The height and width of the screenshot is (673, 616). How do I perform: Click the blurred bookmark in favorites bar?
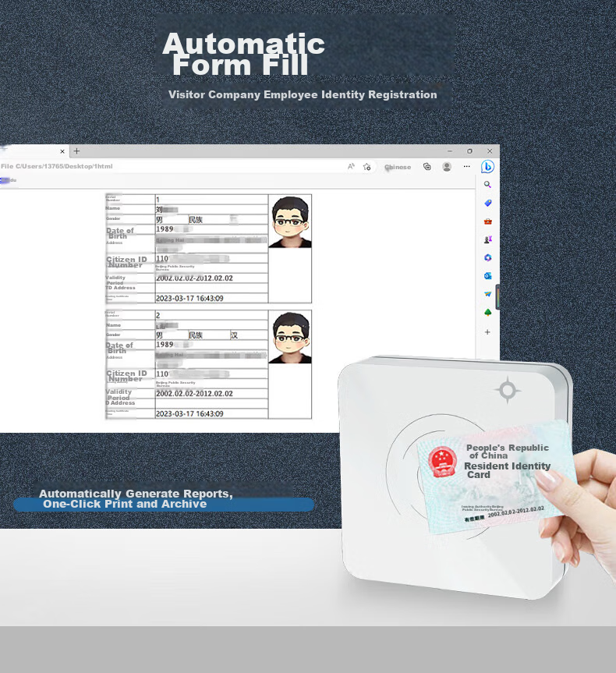coord(8,180)
